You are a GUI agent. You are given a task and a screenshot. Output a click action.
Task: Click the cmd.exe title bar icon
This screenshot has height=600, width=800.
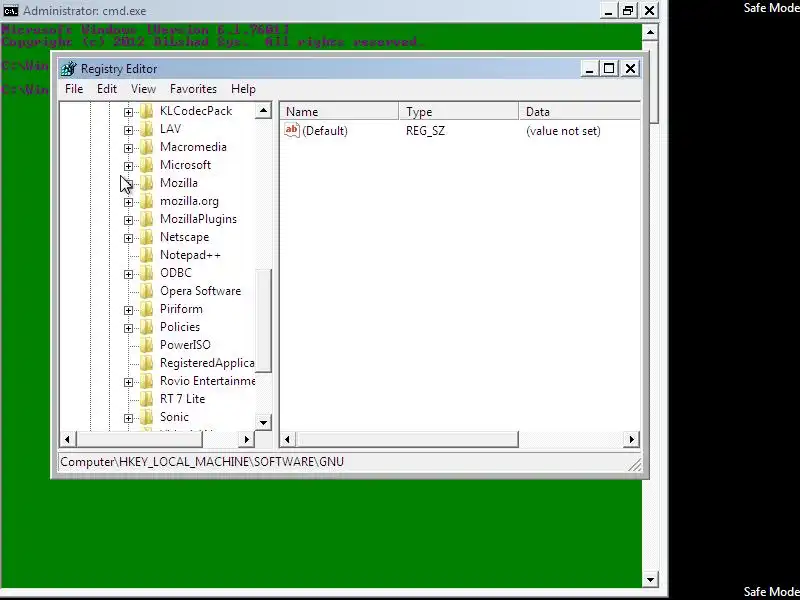coord(10,11)
